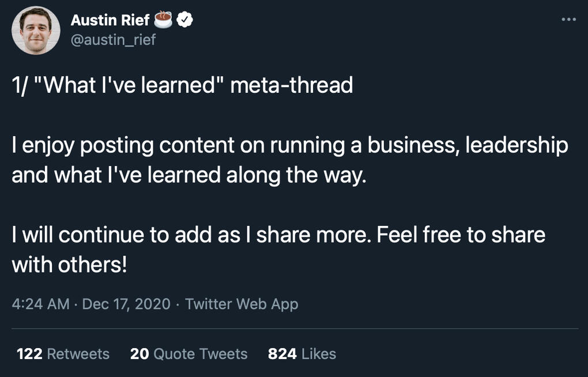Click Austin Rief's profile avatar photo
The height and width of the screenshot is (377, 588).
click(36, 30)
